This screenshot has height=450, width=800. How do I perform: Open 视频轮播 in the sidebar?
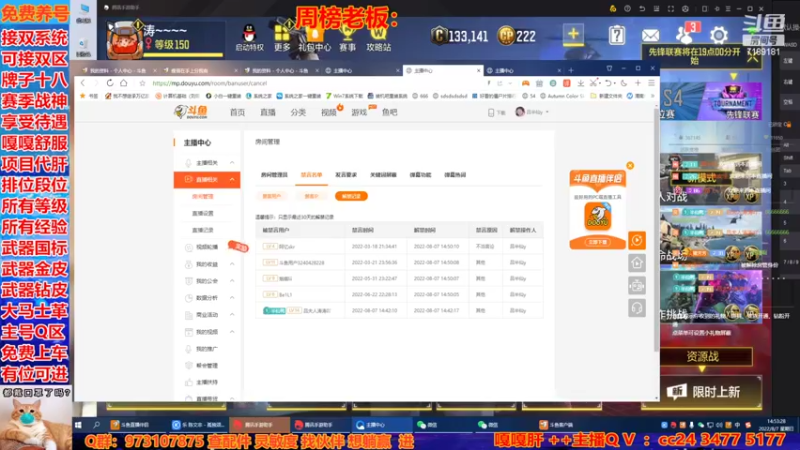coord(207,247)
